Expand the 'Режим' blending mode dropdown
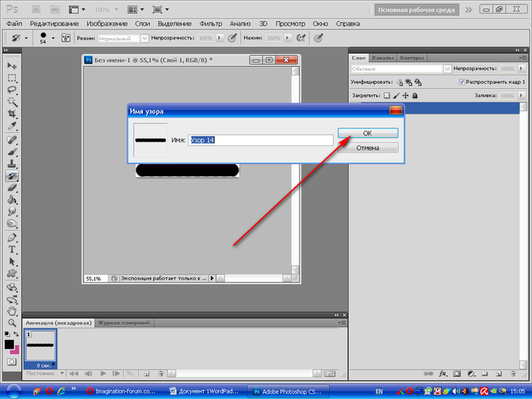Image resolution: width=532 pixels, height=399 pixels. click(x=146, y=37)
